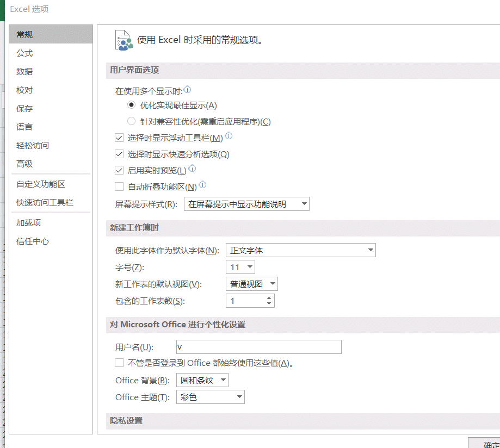
Task: Toggle 启用实时预览 checkbox
Action: [119, 171]
